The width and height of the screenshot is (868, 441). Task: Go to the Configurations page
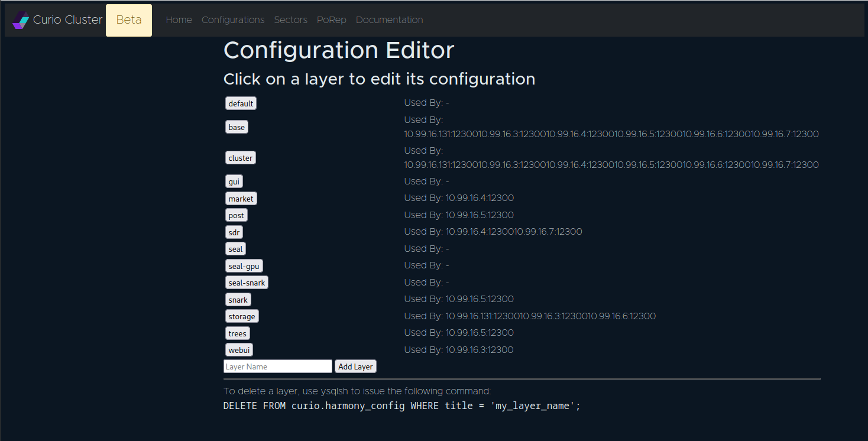click(233, 20)
